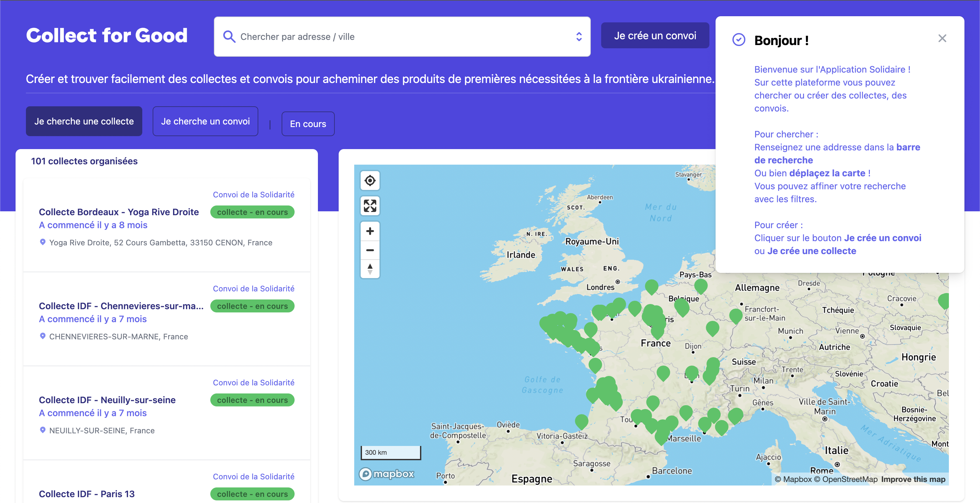Open the © OpenStreetMap attribution link
Viewport: 980px width, 503px height.
(846, 479)
